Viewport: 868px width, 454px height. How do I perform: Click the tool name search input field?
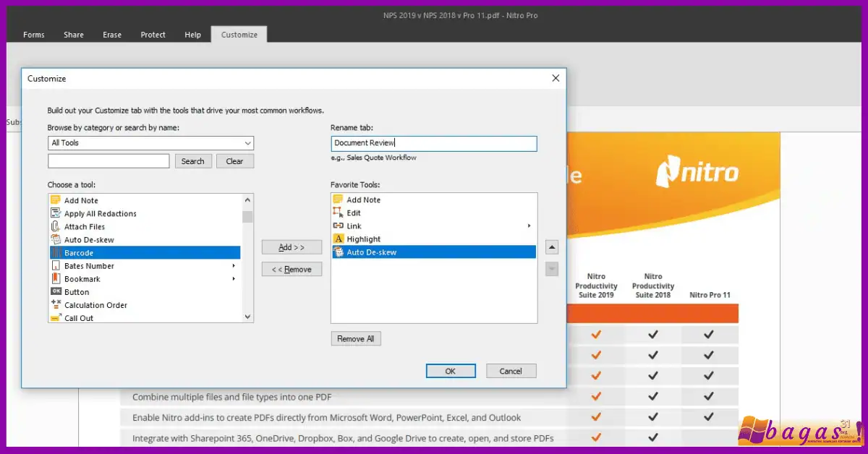(x=109, y=161)
